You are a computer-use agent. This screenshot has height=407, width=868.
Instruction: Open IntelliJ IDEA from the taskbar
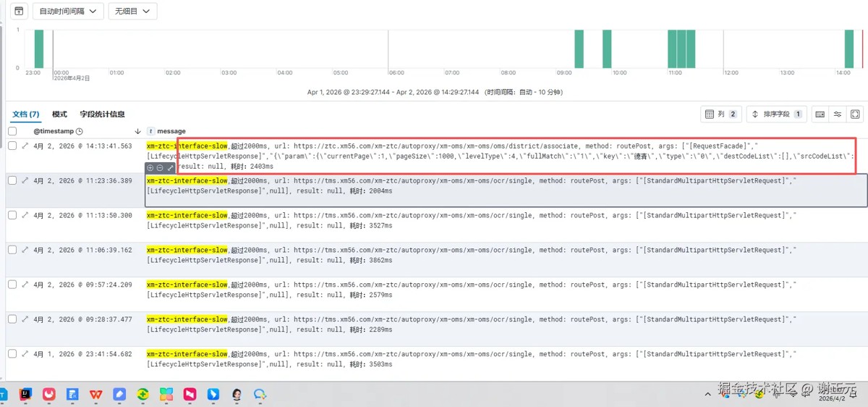tap(25, 395)
